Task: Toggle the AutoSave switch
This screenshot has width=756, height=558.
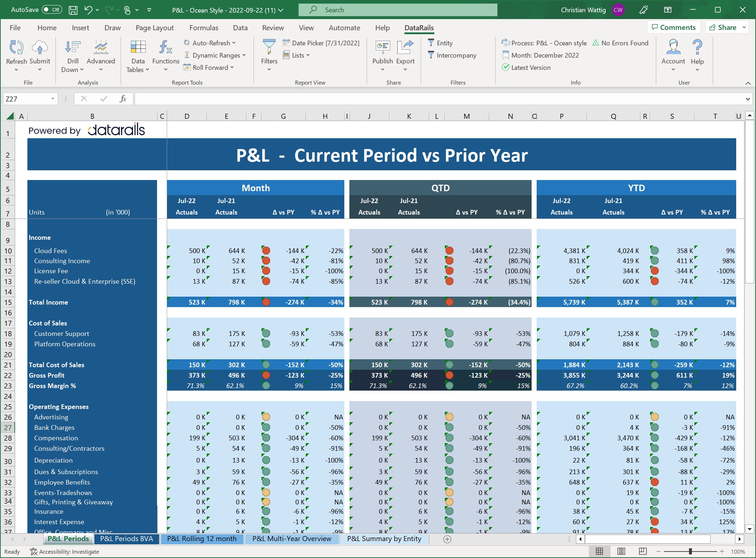Action: [x=52, y=10]
